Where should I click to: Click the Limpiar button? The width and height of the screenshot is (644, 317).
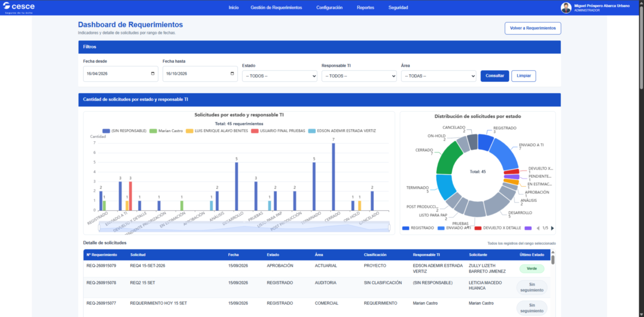tap(524, 76)
